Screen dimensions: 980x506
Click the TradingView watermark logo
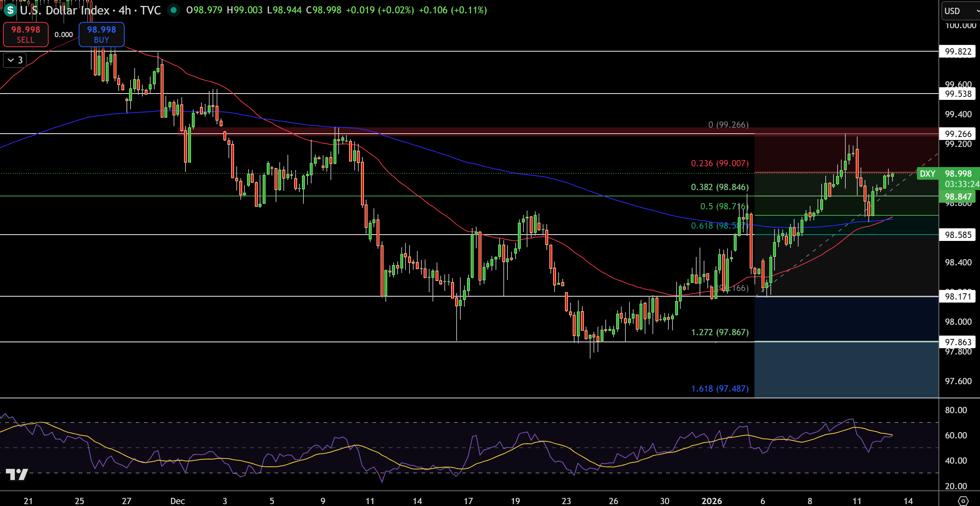(x=17, y=475)
